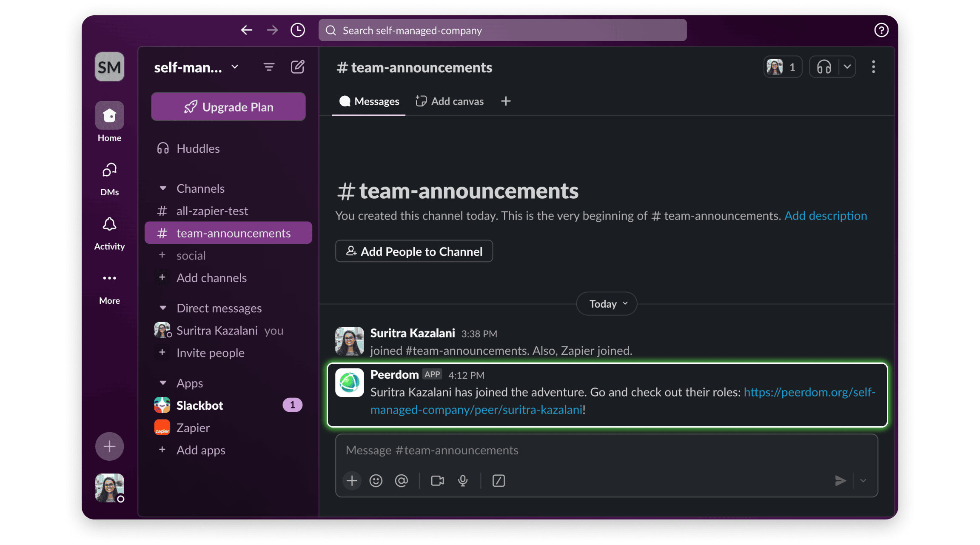The height and width of the screenshot is (545, 980).
Task: Open the history clock icon
Action: 297,30
